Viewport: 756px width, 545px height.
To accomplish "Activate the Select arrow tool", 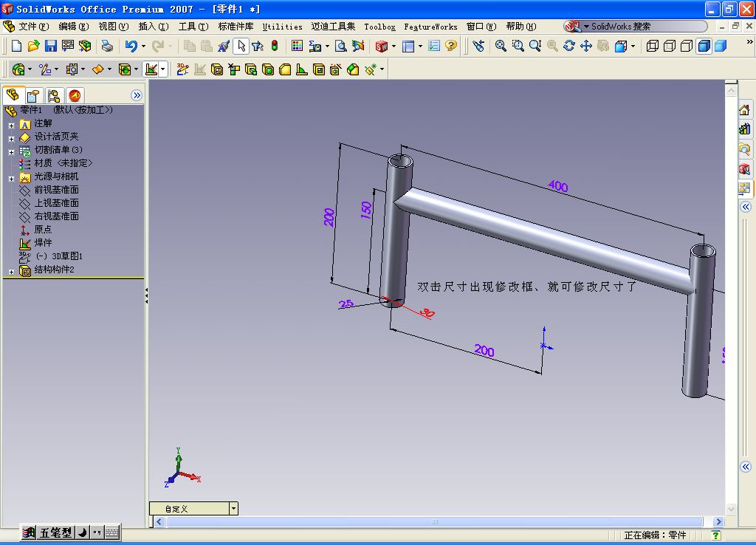I will 241,46.
